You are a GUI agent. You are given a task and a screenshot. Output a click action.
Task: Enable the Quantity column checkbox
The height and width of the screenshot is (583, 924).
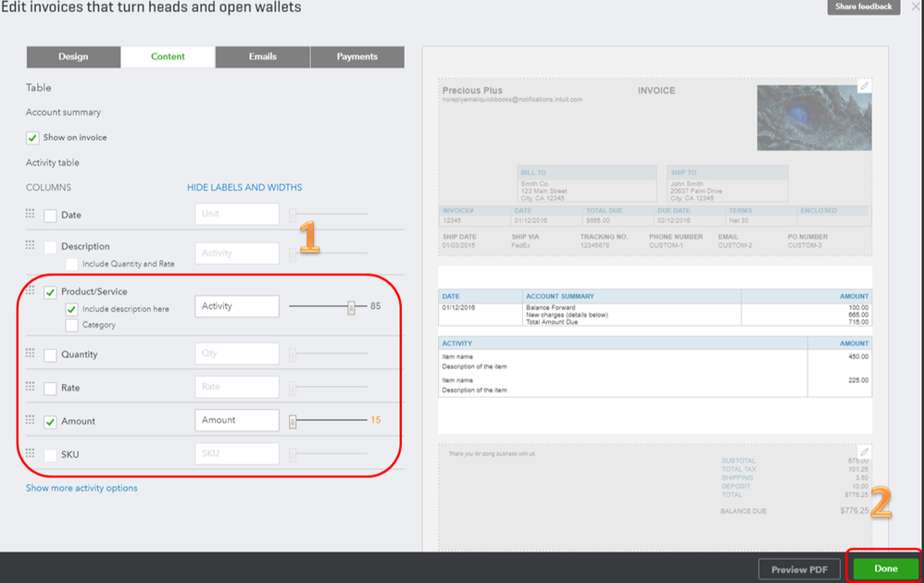pos(50,355)
